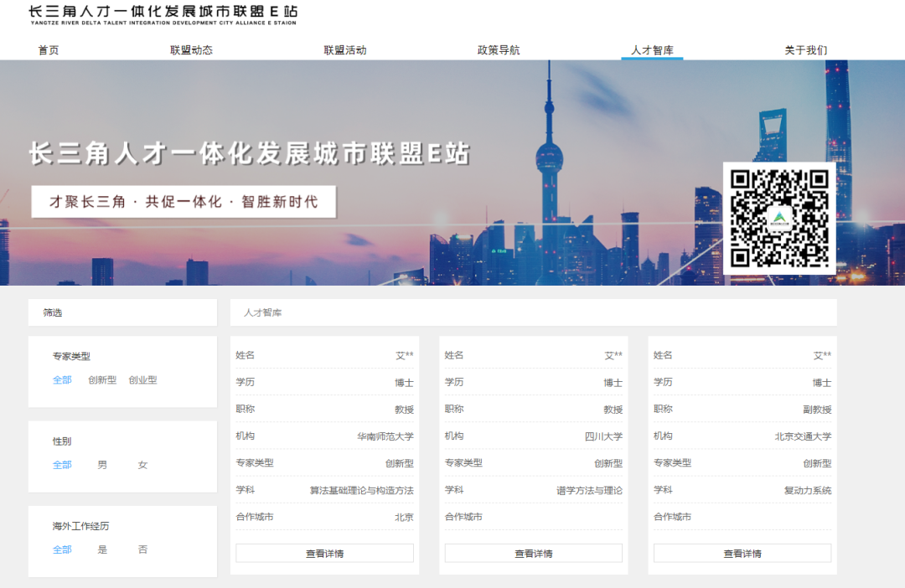Select 全部 under 专家类型 filter

[x=61, y=379]
